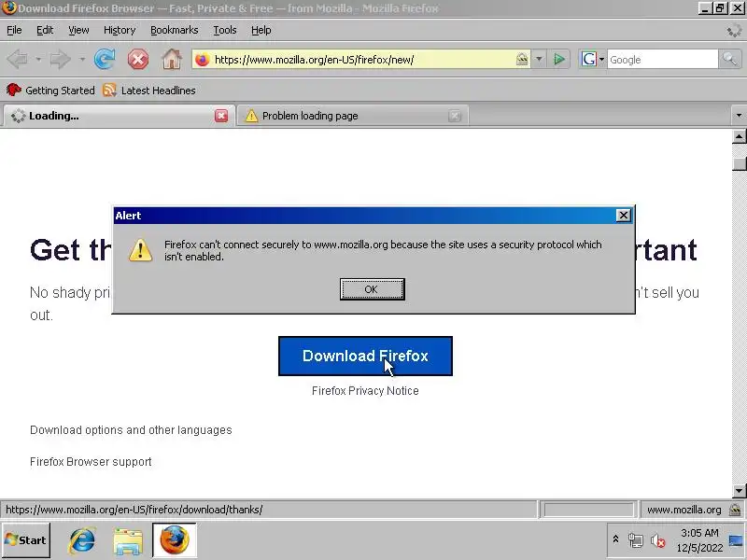Click the Firefox taskbar button
747x560 pixels.
[x=175, y=540]
